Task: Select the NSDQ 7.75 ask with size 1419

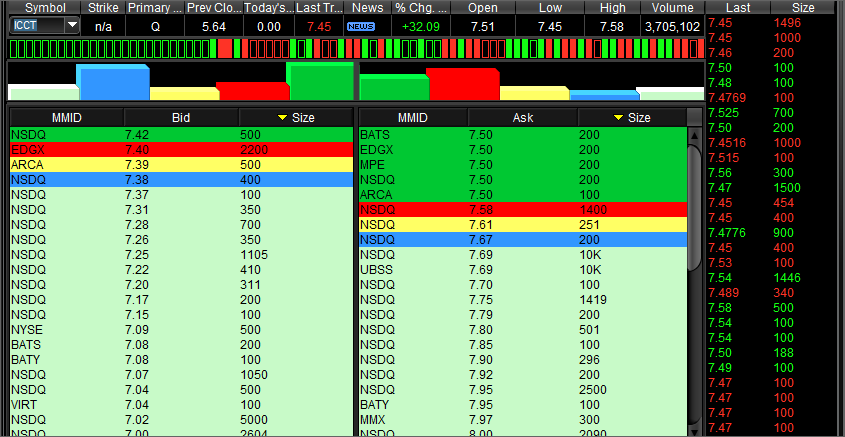Action: point(523,300)
